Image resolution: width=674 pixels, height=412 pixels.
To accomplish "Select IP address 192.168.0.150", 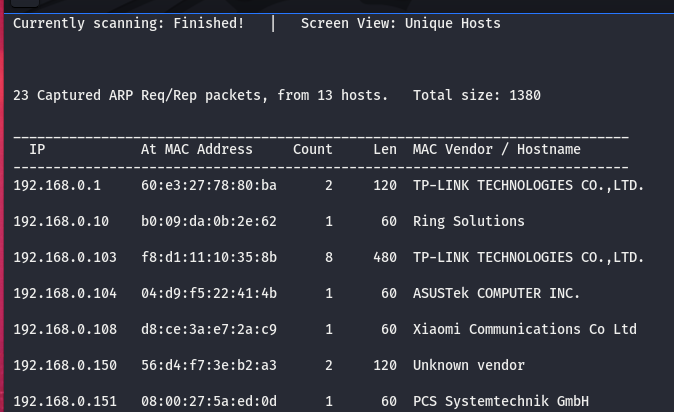I will (x=65, y=365).
